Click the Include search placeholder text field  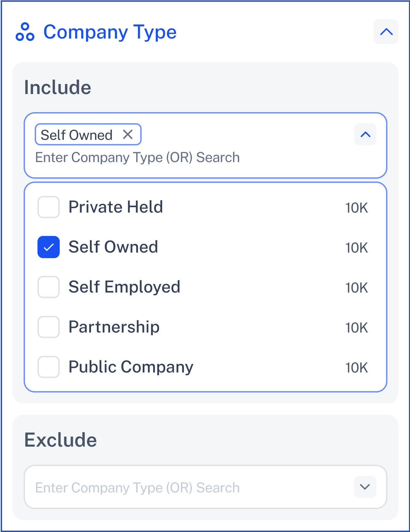coord(137,158)
